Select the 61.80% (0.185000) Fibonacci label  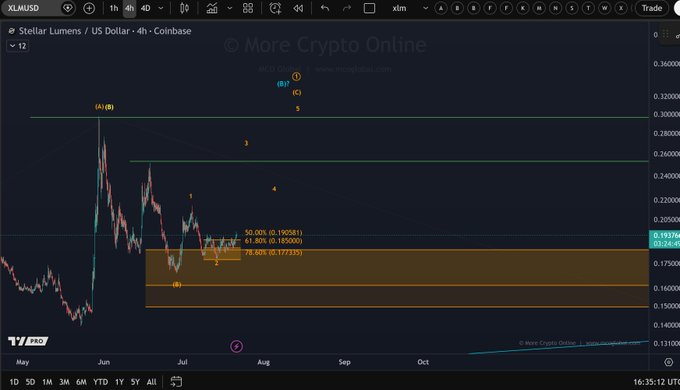[273, 241]
